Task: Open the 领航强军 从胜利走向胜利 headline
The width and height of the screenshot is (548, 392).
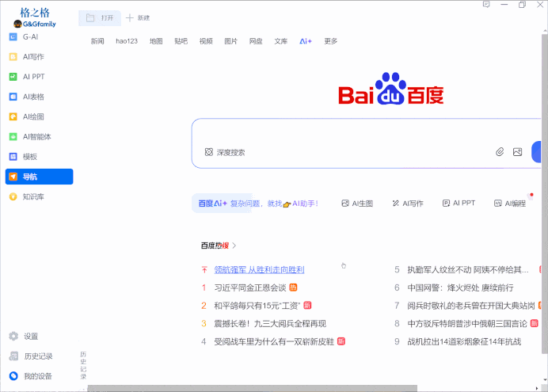Action: point(259,270)
